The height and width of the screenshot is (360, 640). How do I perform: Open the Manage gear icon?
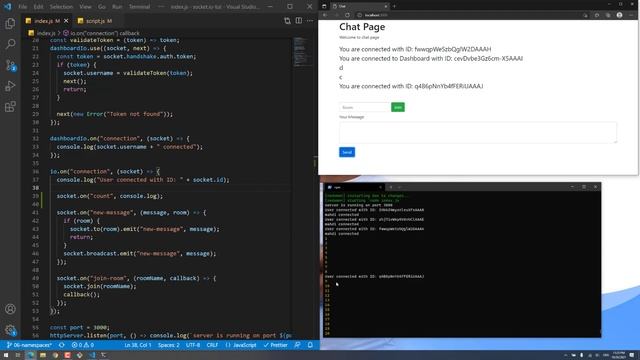pos(10,330)
